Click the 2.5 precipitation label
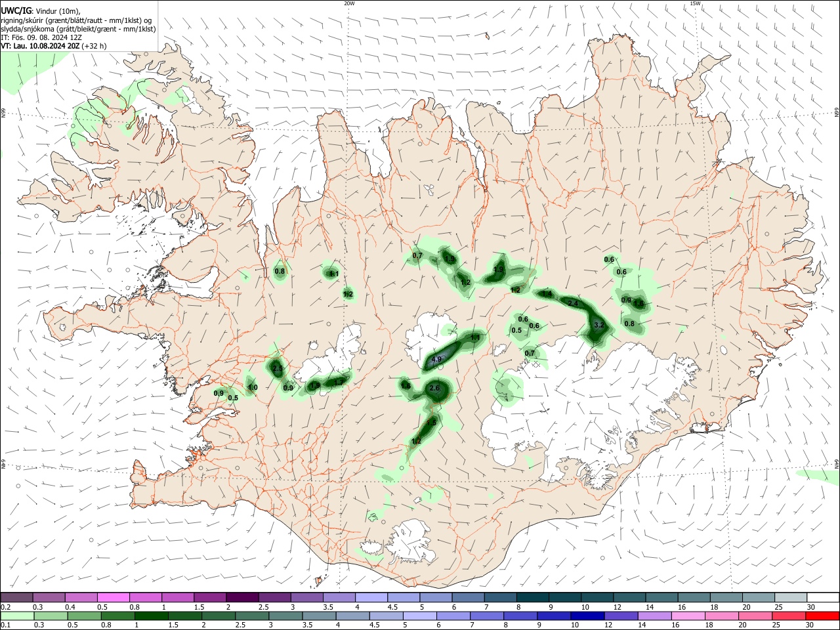 tap(278, 369)
